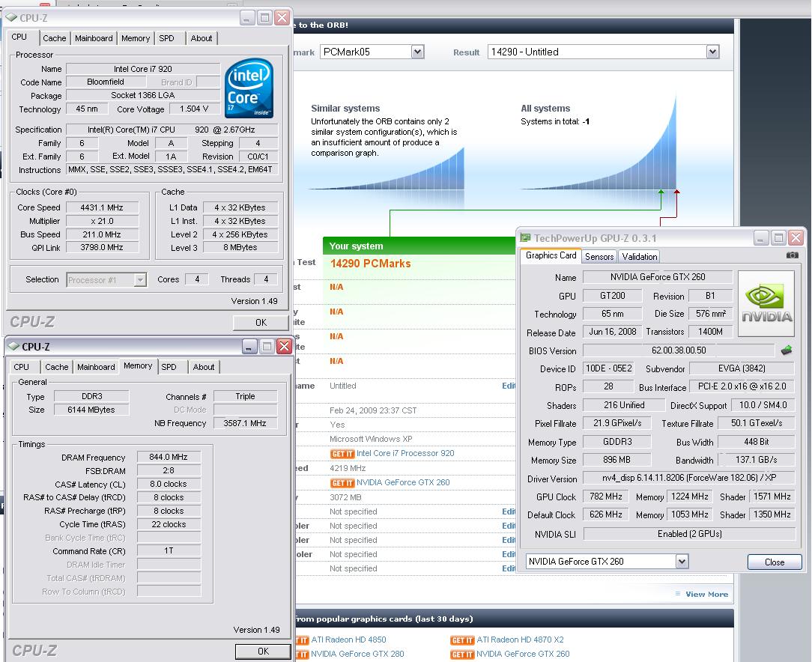Viewport: 812px width, 662px height.
Task: Click the BIOS Version 62.00.38.00.50 field
Action: (679, 350)
